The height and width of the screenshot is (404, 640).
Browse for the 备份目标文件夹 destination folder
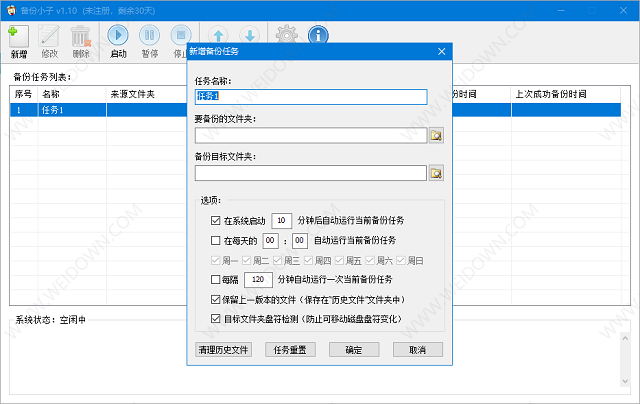pyautogui.click(x=436, y=173)
